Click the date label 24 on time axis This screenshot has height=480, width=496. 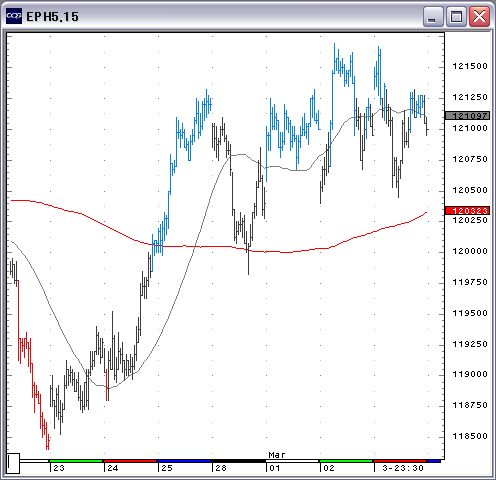click(113, 468)
